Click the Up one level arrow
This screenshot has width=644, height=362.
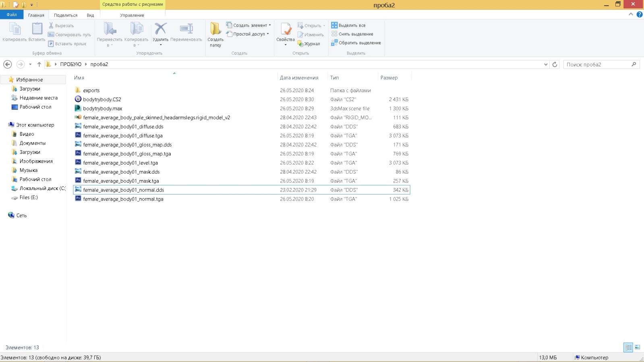coord(39,64)
